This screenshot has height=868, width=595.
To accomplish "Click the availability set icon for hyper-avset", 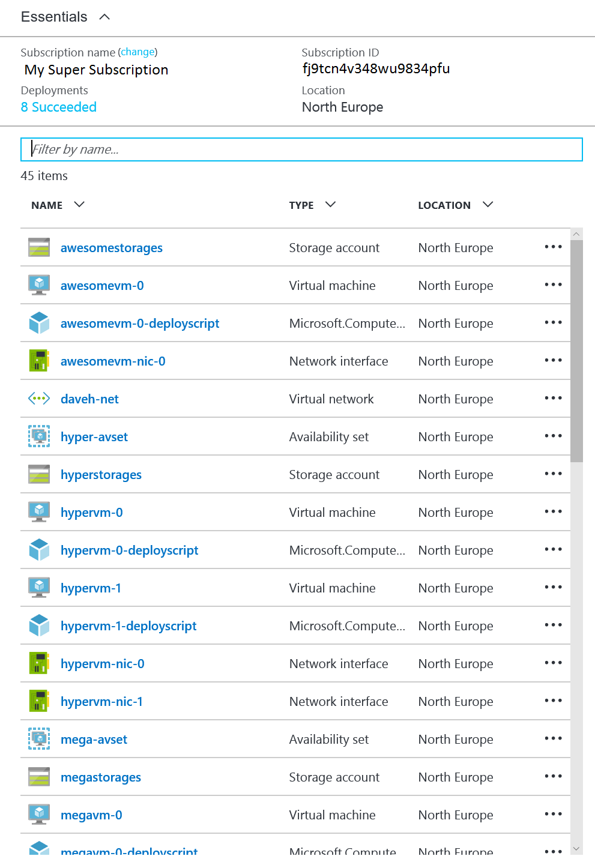I will pyautogui.click(x=38, y=436).
